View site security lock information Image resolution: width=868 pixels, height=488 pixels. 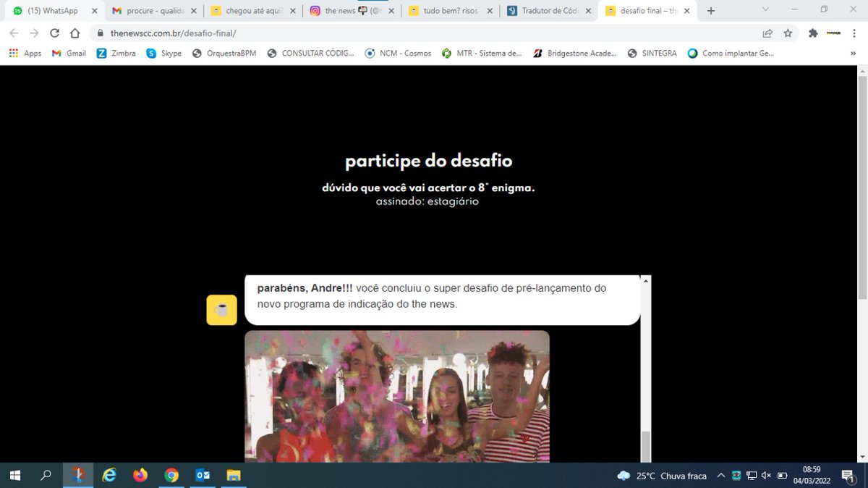(101, 33)
